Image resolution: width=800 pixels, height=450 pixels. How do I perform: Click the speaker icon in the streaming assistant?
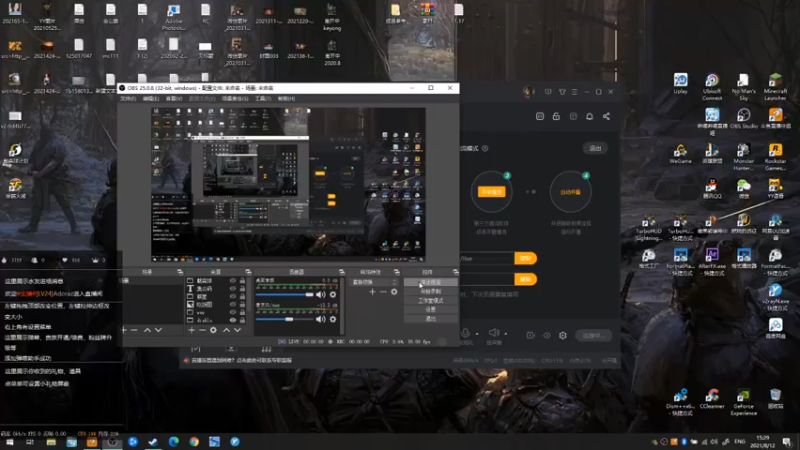point(493,333)
